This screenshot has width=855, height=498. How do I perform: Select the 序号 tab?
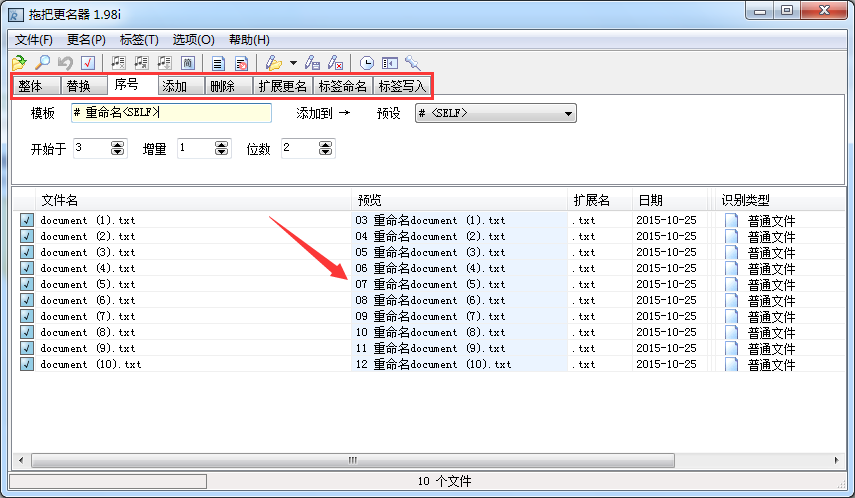tap(133, 85)
